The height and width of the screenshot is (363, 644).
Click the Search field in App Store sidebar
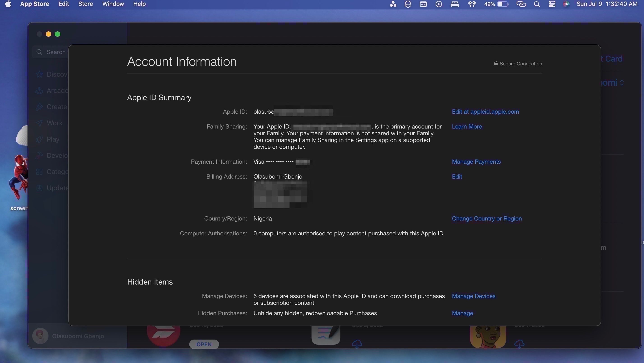[51, 52]
